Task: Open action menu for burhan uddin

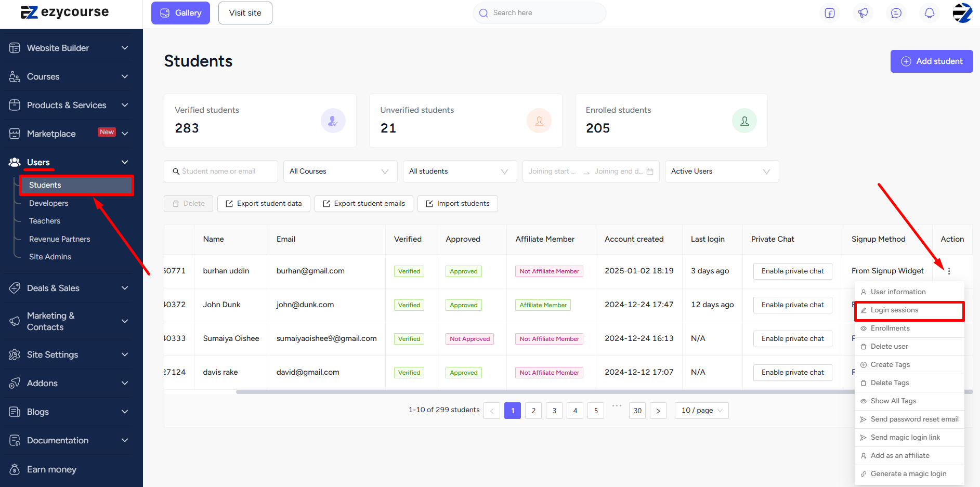Action: [949, 271]
